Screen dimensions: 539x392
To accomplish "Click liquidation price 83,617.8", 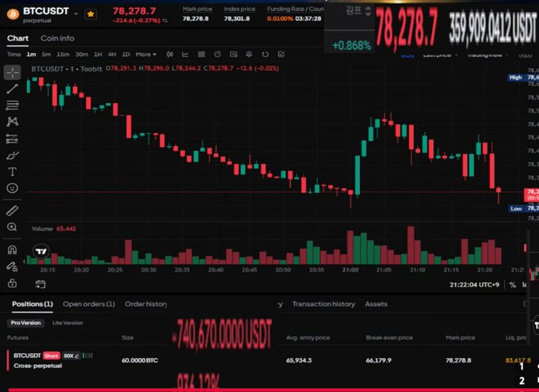I will [518, 360].
